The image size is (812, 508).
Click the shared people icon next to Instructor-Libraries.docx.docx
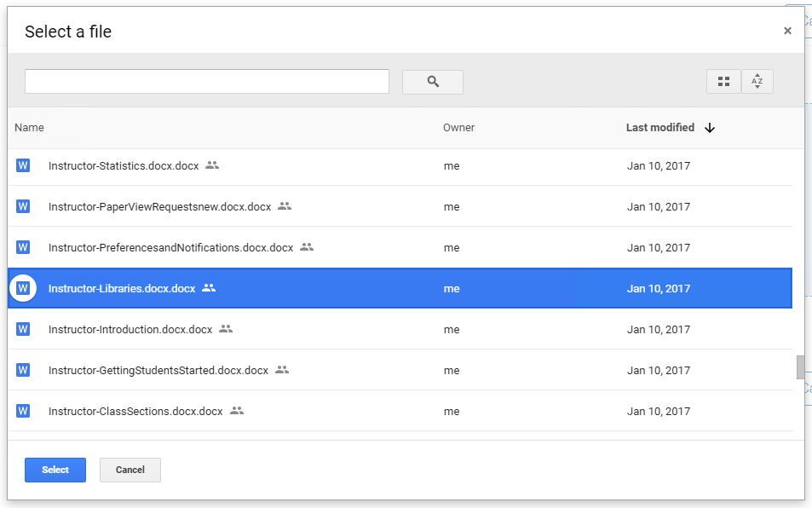pos(209,288)
